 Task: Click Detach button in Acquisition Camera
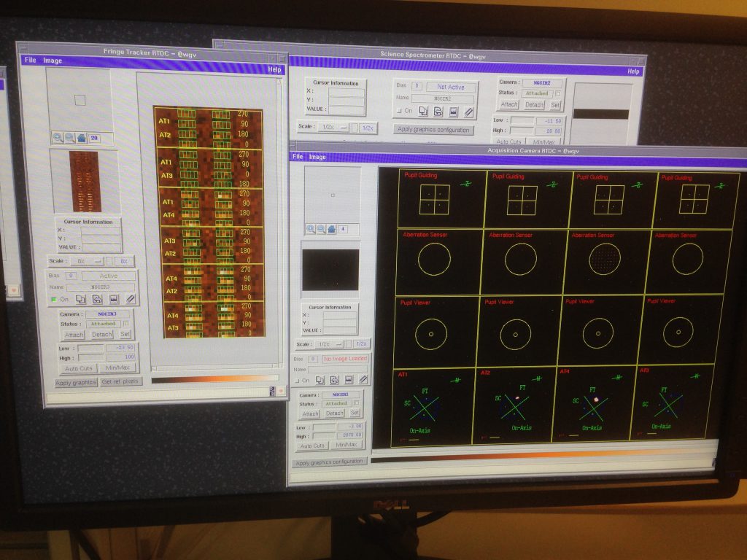point(334,413)
